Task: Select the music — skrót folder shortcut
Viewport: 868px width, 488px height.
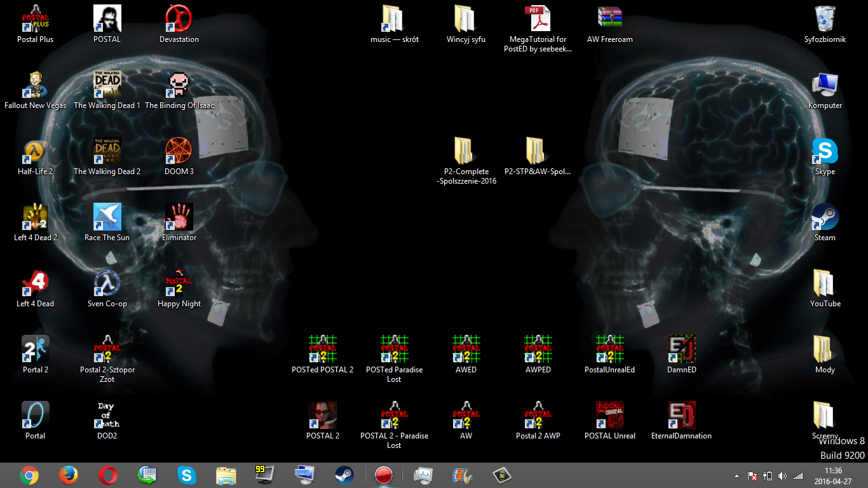Action: pos(395,24)
